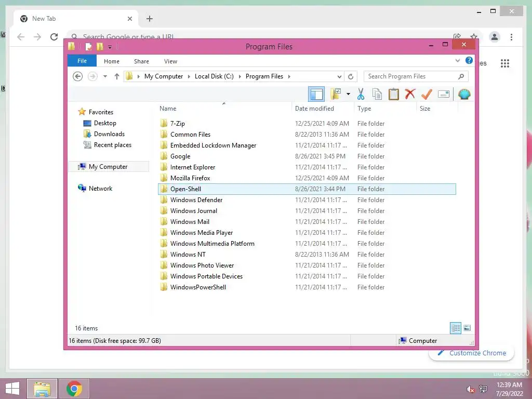Click New folder icon in title bar
532x399 pixels.
tap(100, 46)
